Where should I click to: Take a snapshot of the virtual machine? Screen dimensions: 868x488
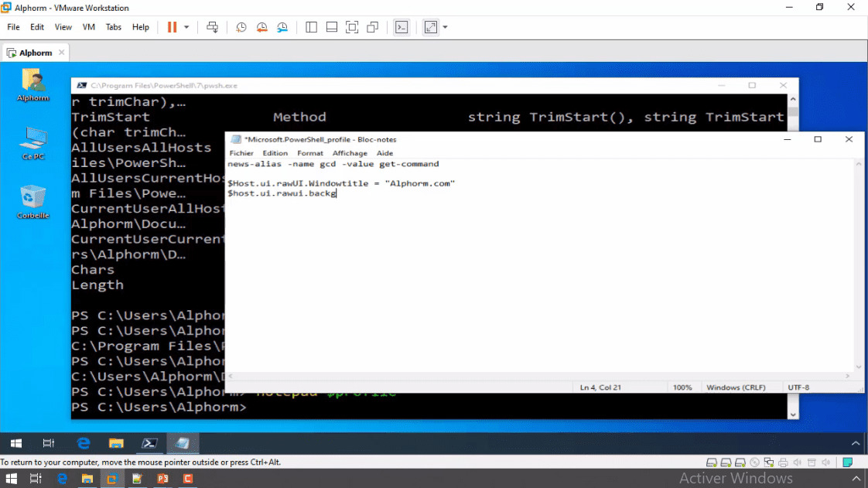[241, 27]
